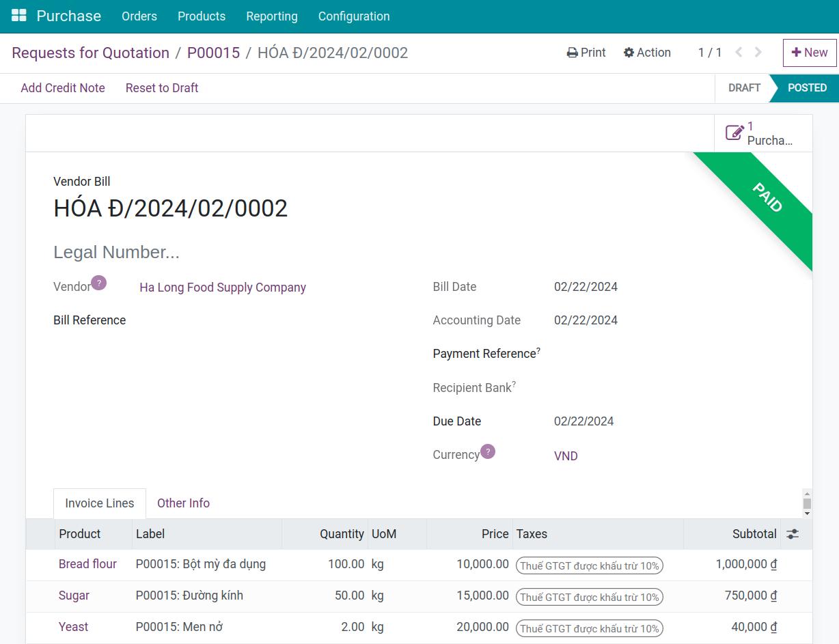Select the POSTED status stage
839x644 pixels.
(x=807, y=88)
